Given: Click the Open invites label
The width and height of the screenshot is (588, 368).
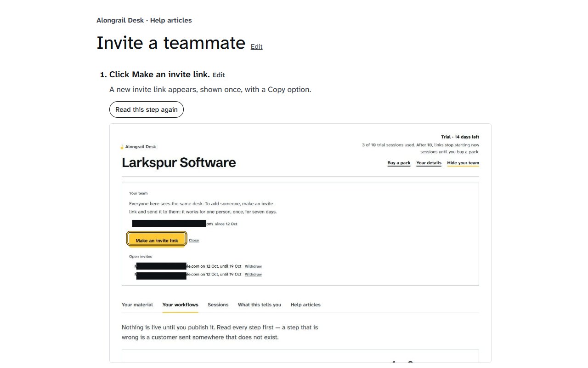Looking at the screenshot, I should tap(141, 256).
